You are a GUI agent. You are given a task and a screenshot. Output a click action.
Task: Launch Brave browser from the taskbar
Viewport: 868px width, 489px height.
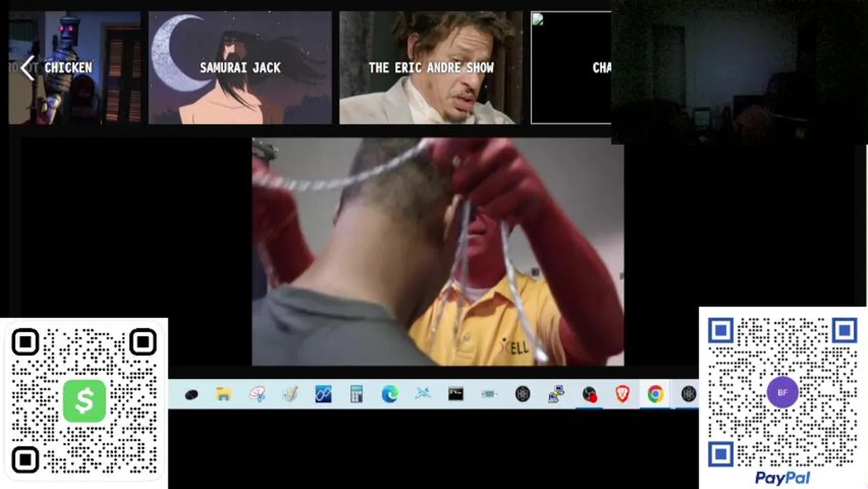tap(622, 394)
